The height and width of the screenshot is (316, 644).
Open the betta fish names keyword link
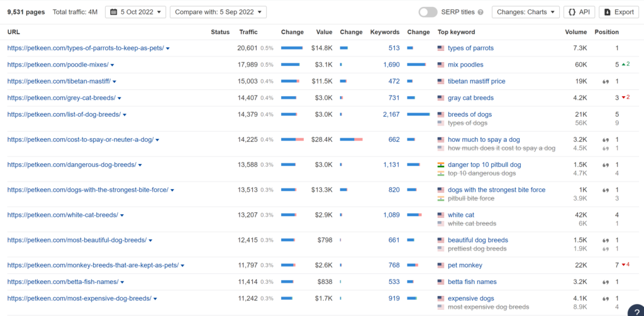472,282
